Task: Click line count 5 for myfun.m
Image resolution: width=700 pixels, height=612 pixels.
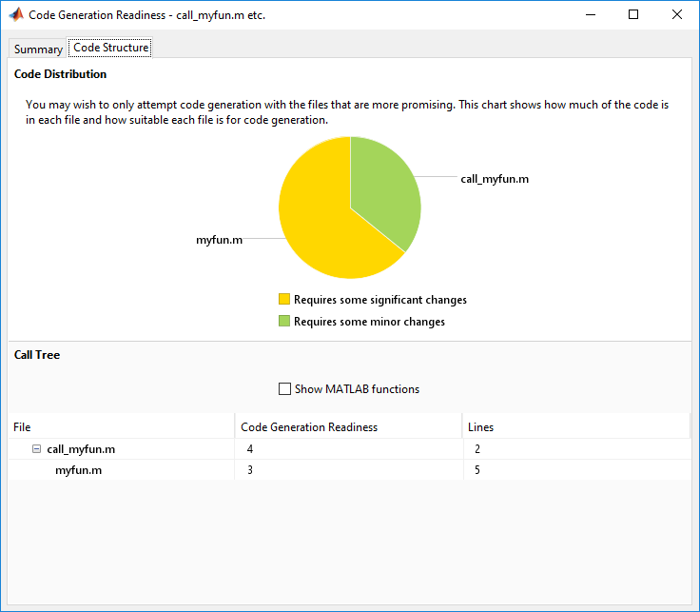Action: [477, 470]
